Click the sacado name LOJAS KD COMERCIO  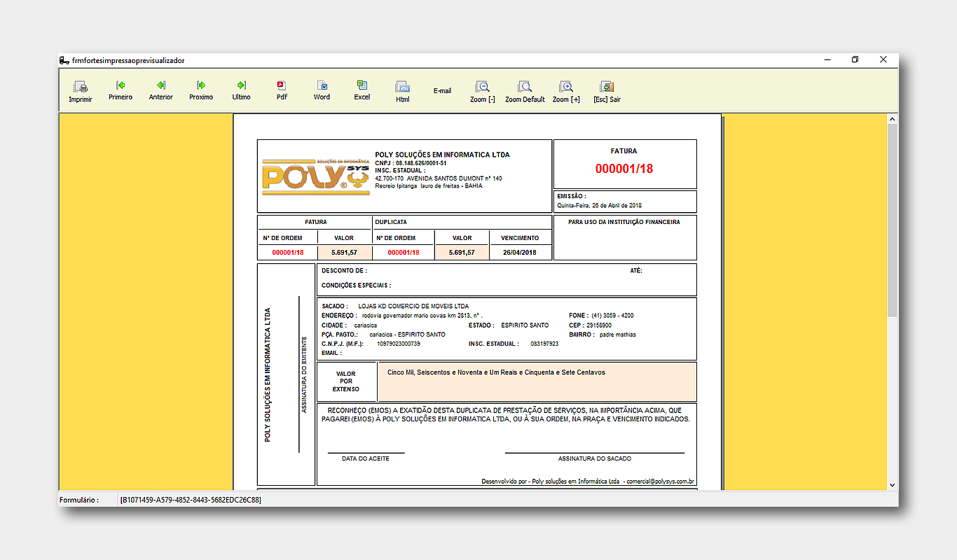pyautogui.click(x=413, y=307)
